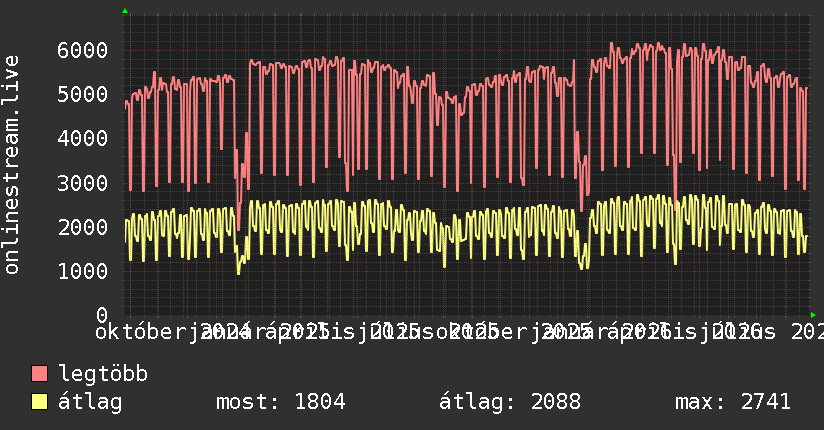Click the 5000 y-axis label

tap(83, 95)
